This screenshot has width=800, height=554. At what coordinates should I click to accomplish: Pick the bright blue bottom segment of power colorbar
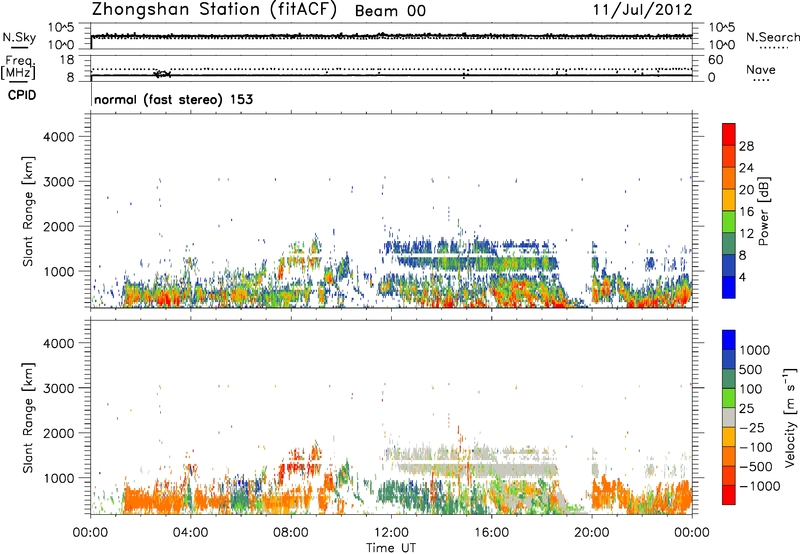coord(729,287)
